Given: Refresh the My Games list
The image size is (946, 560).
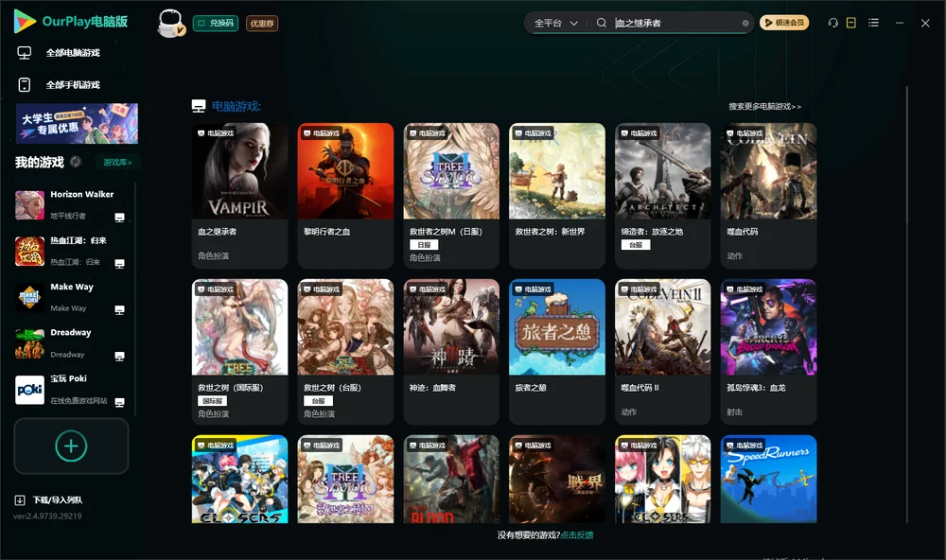Looking at the screenshot, I should click(76, 162).
